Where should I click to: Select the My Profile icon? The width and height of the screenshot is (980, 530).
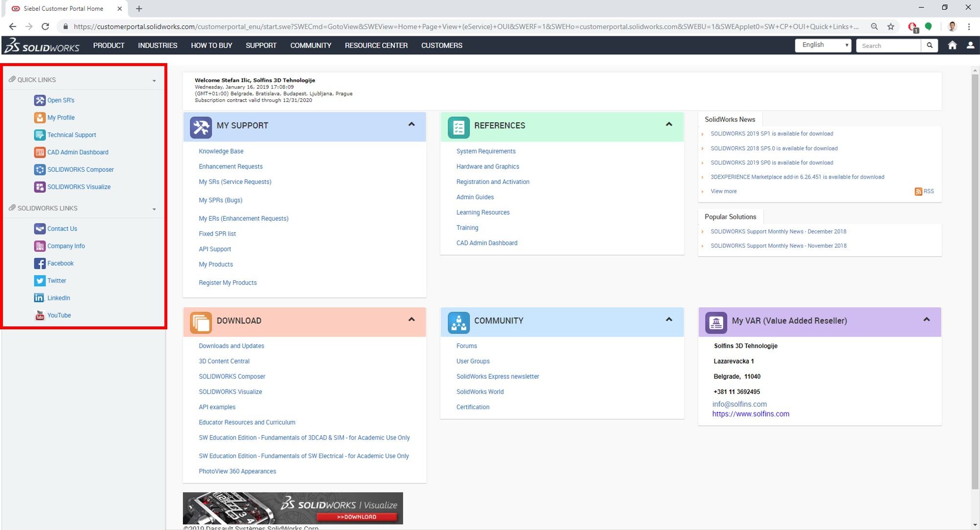click(39, 117)
